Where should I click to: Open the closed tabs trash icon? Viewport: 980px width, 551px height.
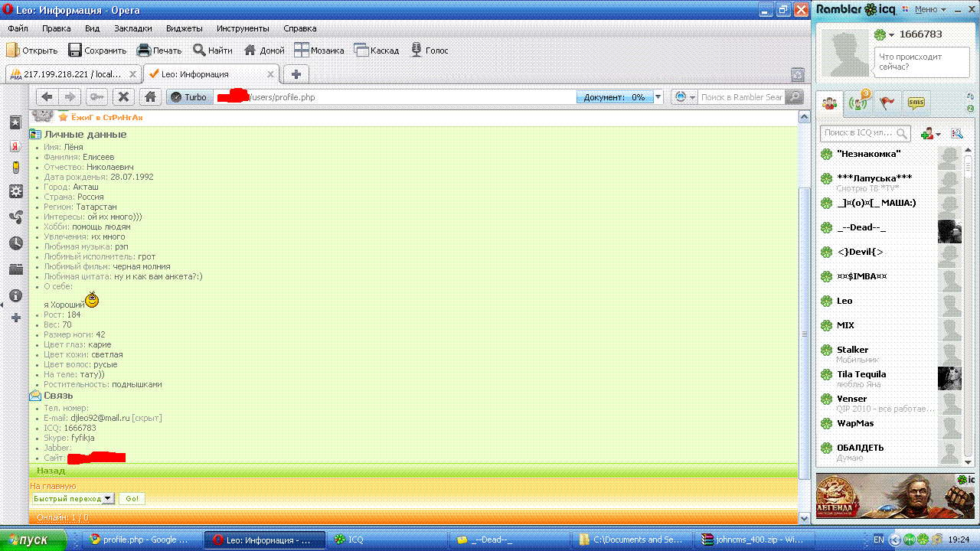pos(798,74)
